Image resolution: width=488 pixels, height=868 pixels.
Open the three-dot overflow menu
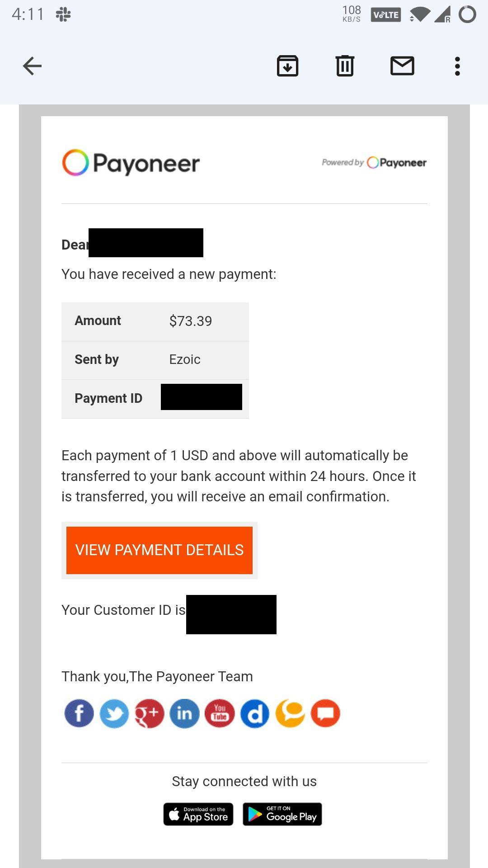click(457, 66)
